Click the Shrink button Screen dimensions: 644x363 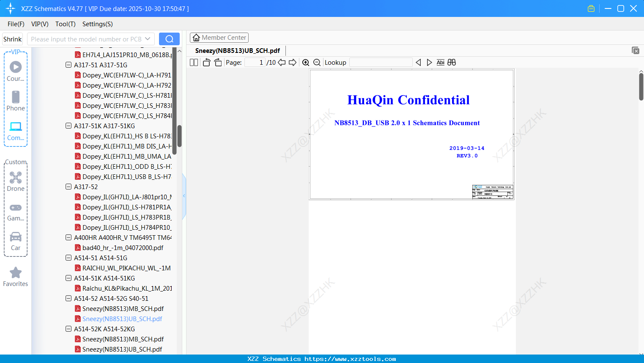(13, 39)
